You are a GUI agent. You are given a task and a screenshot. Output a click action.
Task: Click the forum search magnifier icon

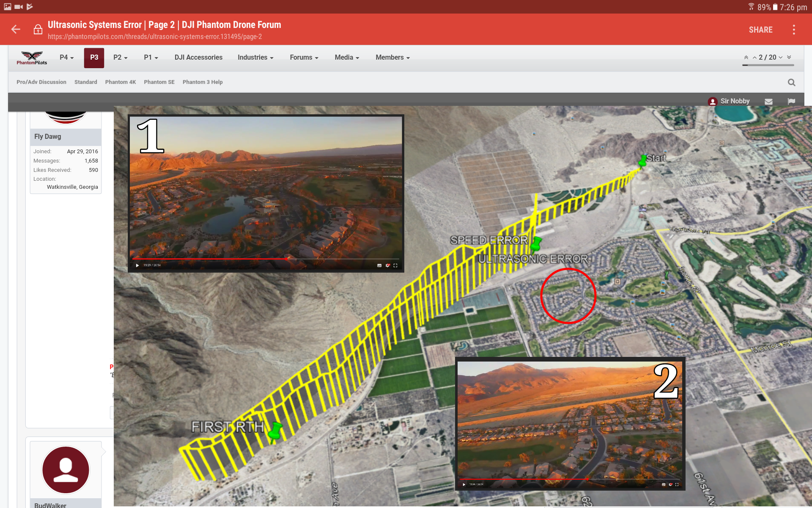[x=791, y=83]
